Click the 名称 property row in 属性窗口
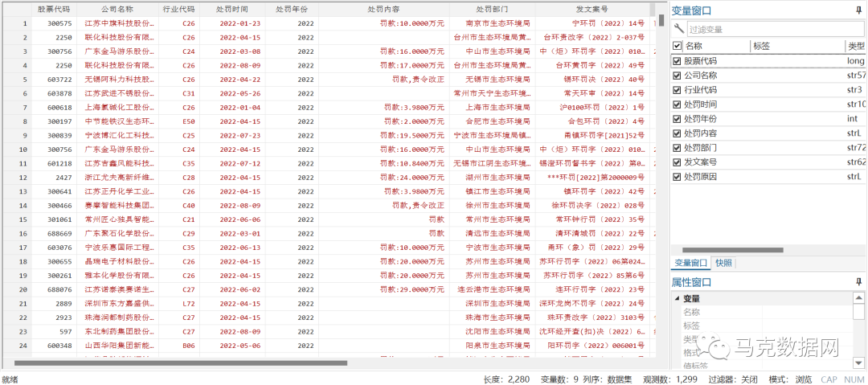868x385 pixels. tap(766, 313)
